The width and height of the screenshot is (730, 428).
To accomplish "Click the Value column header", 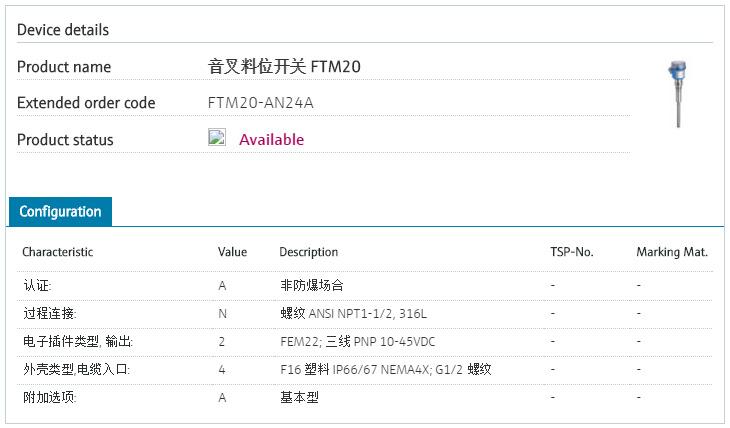I will pos(232,252).
